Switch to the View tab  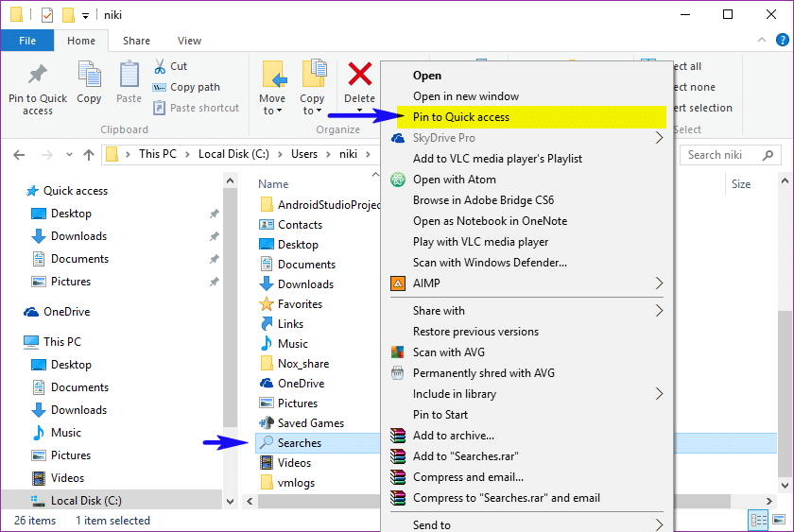[189, 41]
